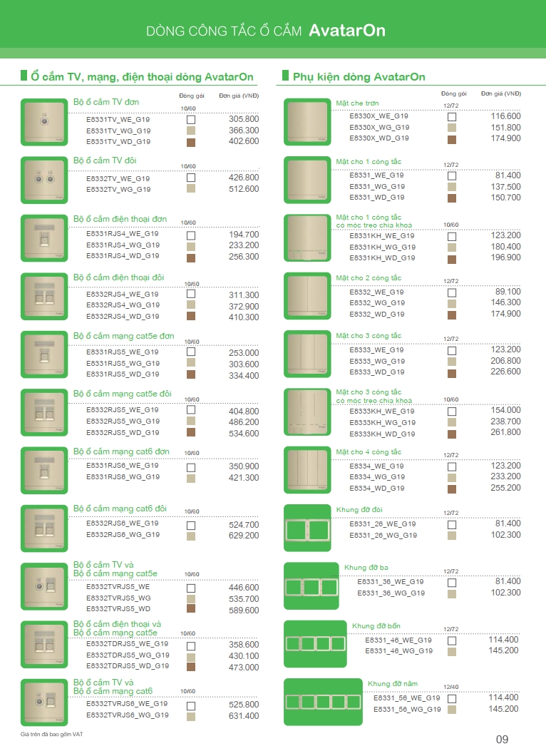Click green square icon beside Phụ kiện heading
546x756 pixels.
coord(285,75)
